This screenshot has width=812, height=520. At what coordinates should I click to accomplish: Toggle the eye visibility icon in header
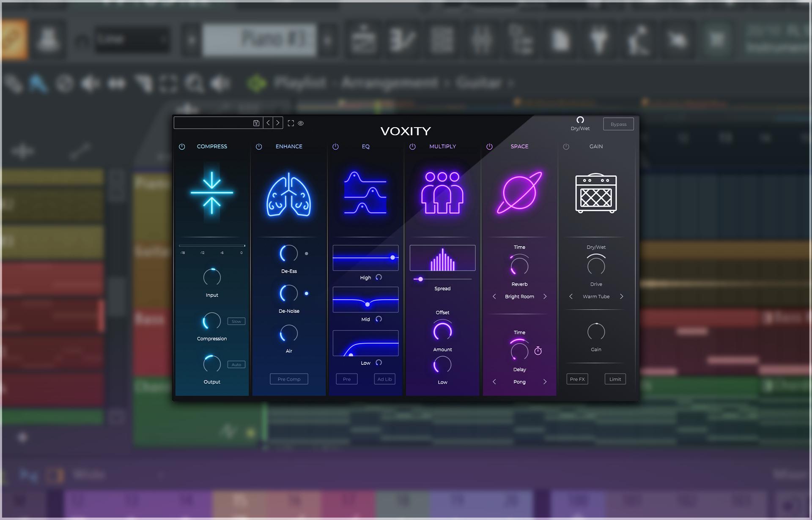pos(301,123)
